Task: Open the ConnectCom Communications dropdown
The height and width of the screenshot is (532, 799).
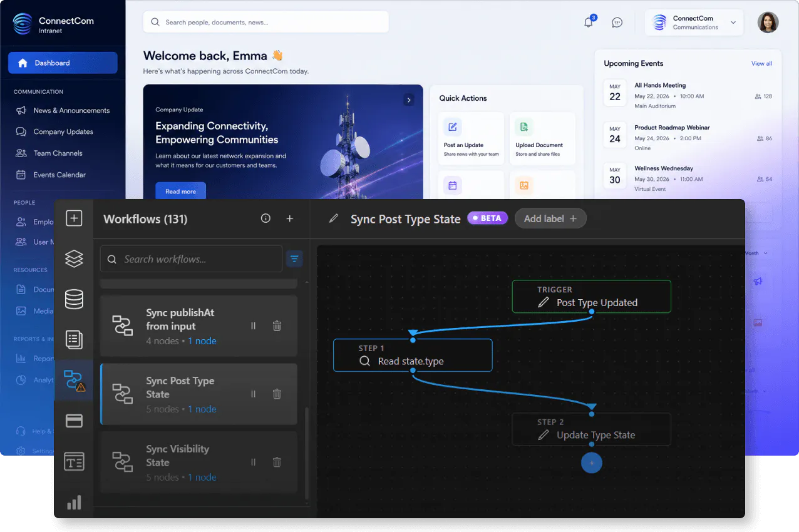Action: pos(694,23)
